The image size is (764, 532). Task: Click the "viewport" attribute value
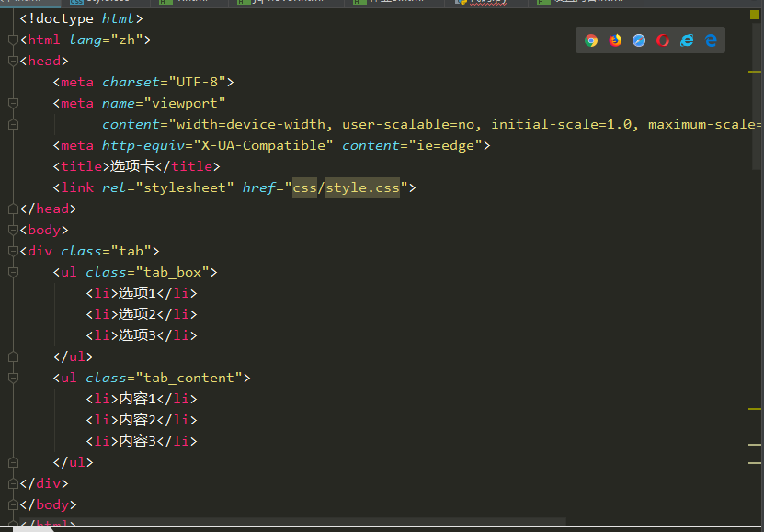(185, 103)
